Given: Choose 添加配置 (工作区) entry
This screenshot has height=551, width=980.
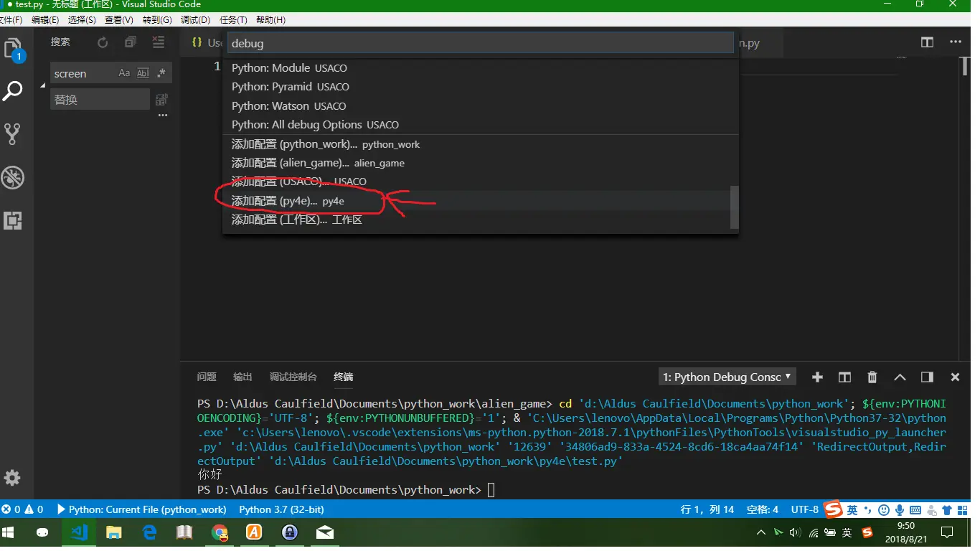Looking at the screenshot, I should 480,220.
